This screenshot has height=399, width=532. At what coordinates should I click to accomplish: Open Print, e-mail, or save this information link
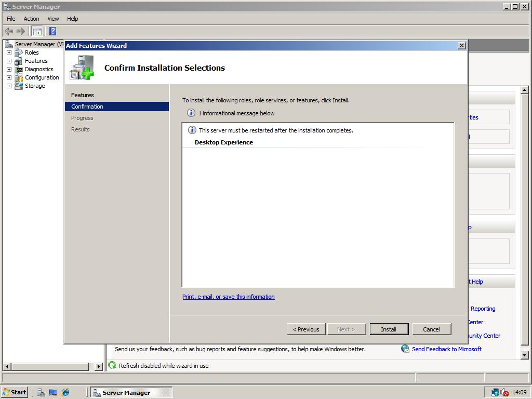(229, 297)
